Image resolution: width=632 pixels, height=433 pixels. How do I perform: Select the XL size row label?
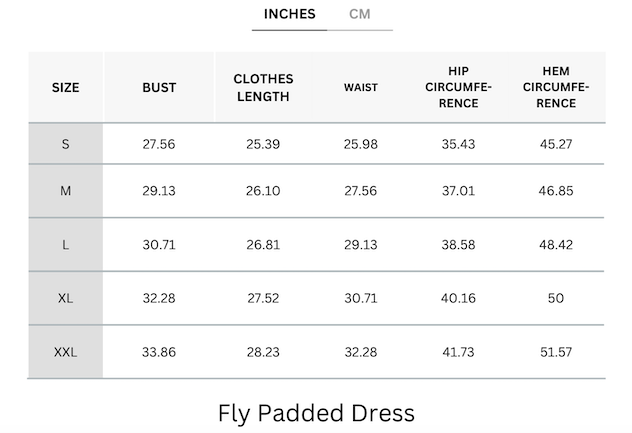point(66,298)
